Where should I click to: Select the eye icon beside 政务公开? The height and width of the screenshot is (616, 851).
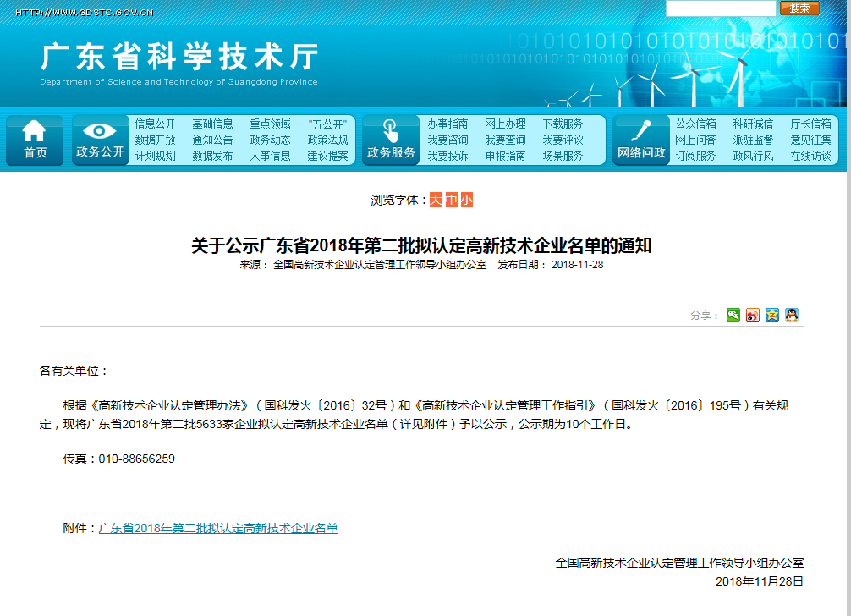101,131
